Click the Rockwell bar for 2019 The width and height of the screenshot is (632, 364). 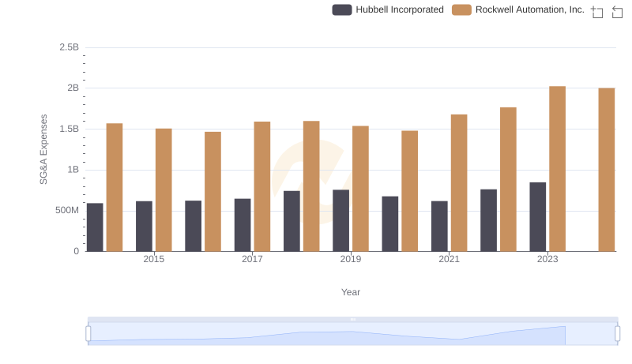360,189
